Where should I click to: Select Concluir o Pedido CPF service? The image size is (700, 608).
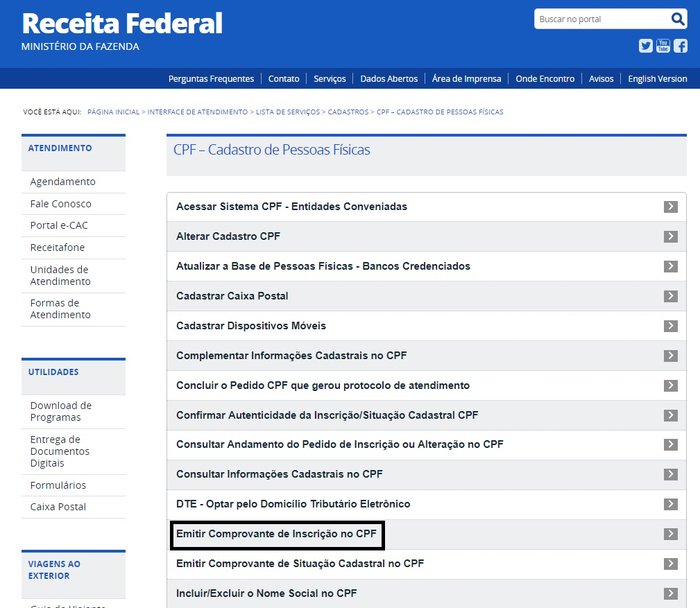[323, 386]
